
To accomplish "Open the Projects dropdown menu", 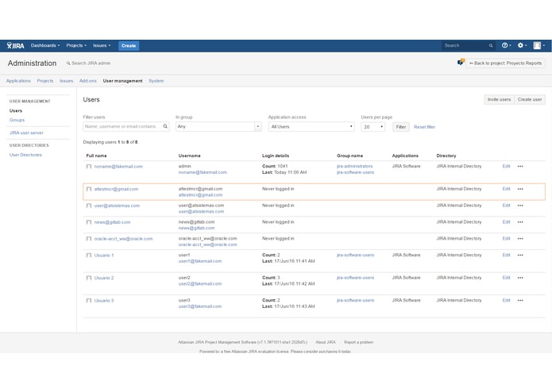I will (x=76, y=45).
